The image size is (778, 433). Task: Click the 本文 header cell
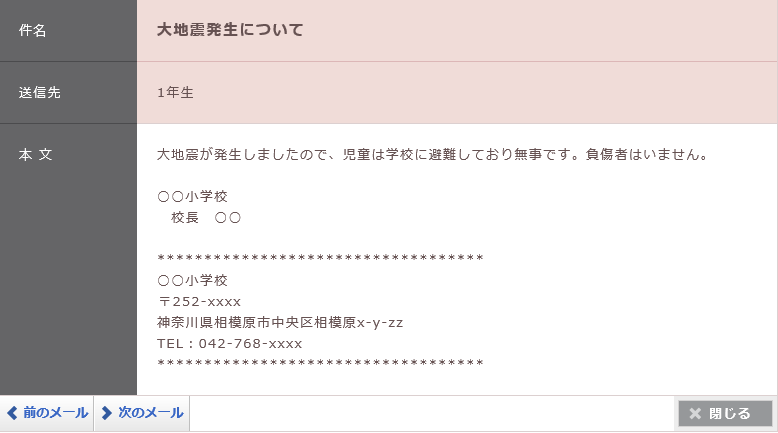click(68, 259)
